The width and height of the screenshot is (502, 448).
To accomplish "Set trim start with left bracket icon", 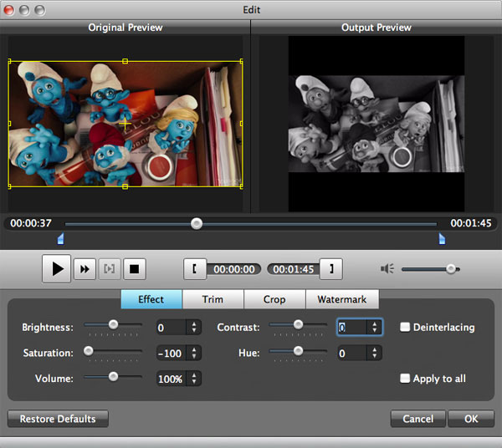I will (195, 269).
